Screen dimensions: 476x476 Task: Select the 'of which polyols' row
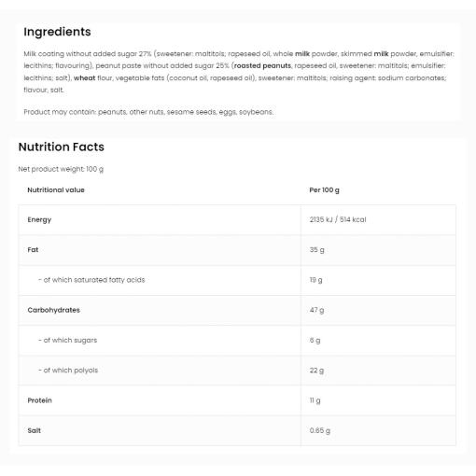(237, 371)
